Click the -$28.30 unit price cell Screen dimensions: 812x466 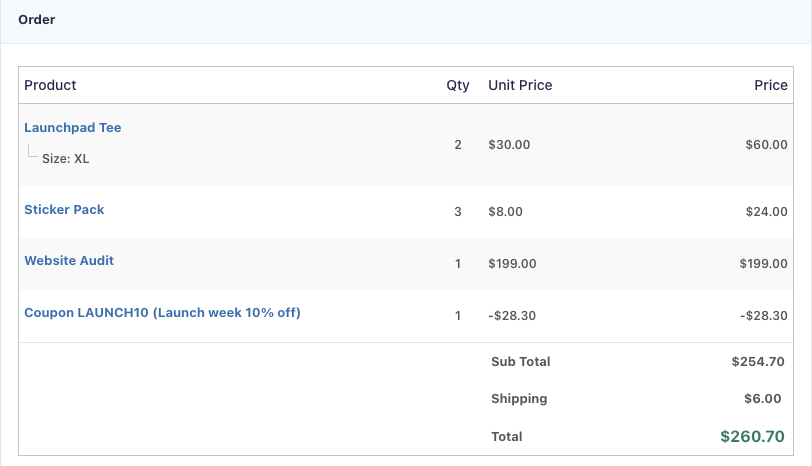pyautogui.click(x=512, y=316)
